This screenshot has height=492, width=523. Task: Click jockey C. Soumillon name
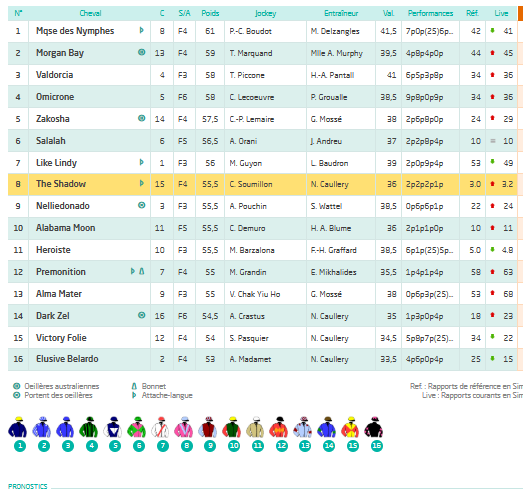[251, 184]
